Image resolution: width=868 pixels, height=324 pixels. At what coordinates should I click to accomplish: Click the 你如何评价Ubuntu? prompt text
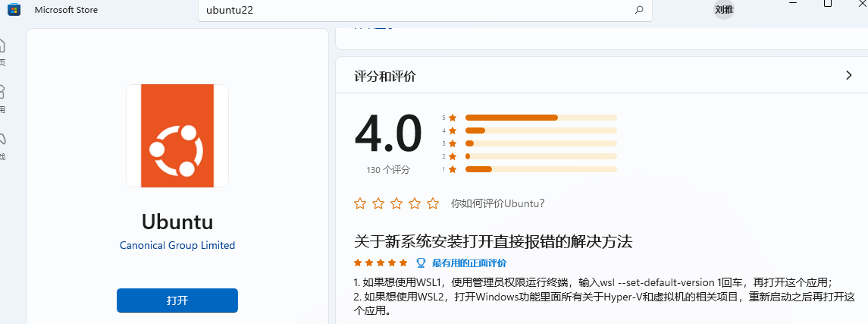pos(497,203)
